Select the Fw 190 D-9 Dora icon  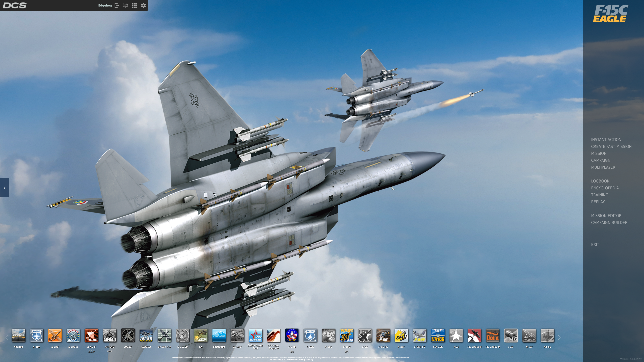point(493,335)
